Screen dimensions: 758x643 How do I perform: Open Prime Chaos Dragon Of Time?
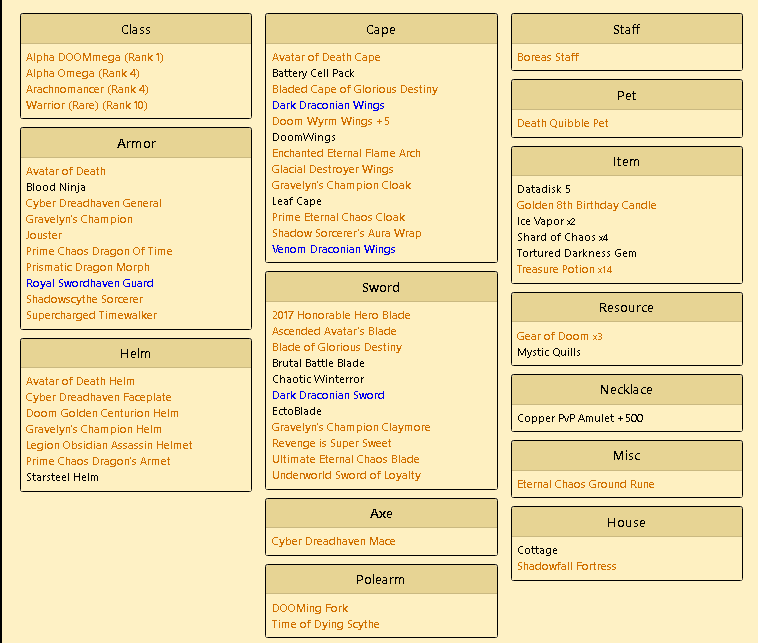pyautogui.click(x=99, y=251)
